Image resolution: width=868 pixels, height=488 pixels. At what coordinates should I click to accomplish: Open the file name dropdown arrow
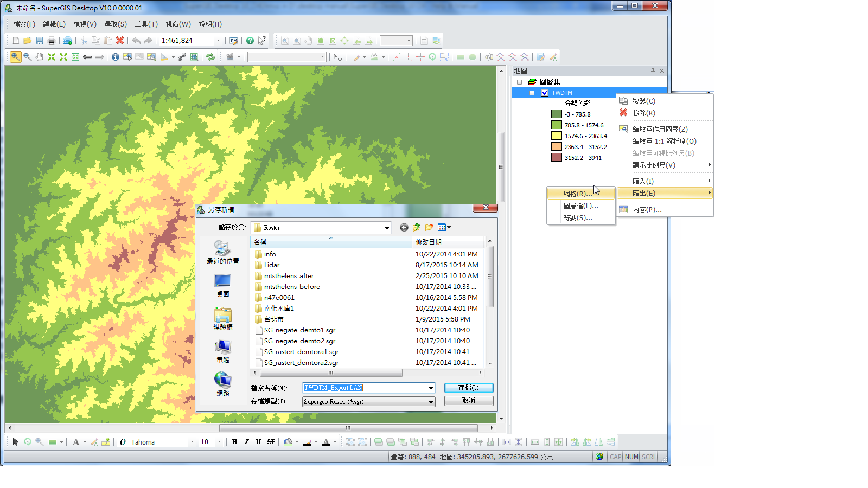tap(431, 388)
